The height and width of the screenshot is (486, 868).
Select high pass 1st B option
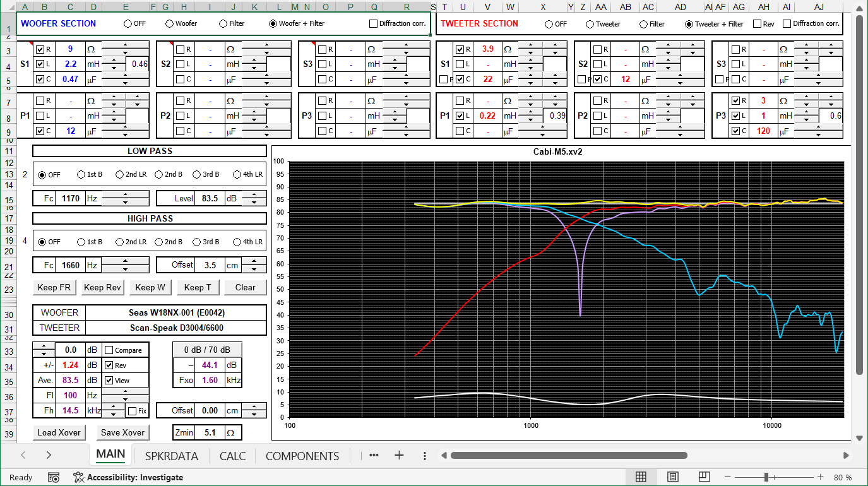coord(81,242)
